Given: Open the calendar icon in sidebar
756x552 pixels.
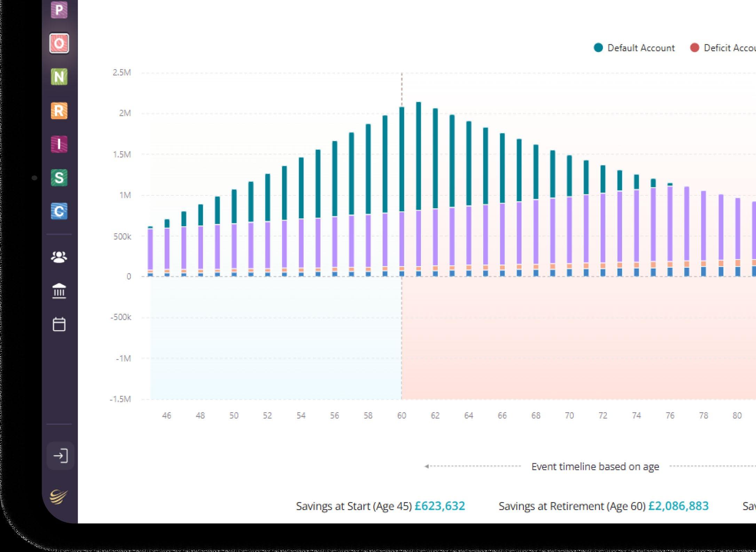Looking at the screenshot, I should pyautogui.click(x=59, y=324).
